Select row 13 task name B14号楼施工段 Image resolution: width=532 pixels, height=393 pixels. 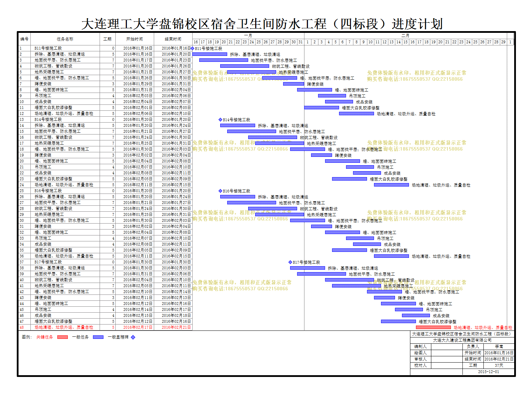click(x=48, y=119)
